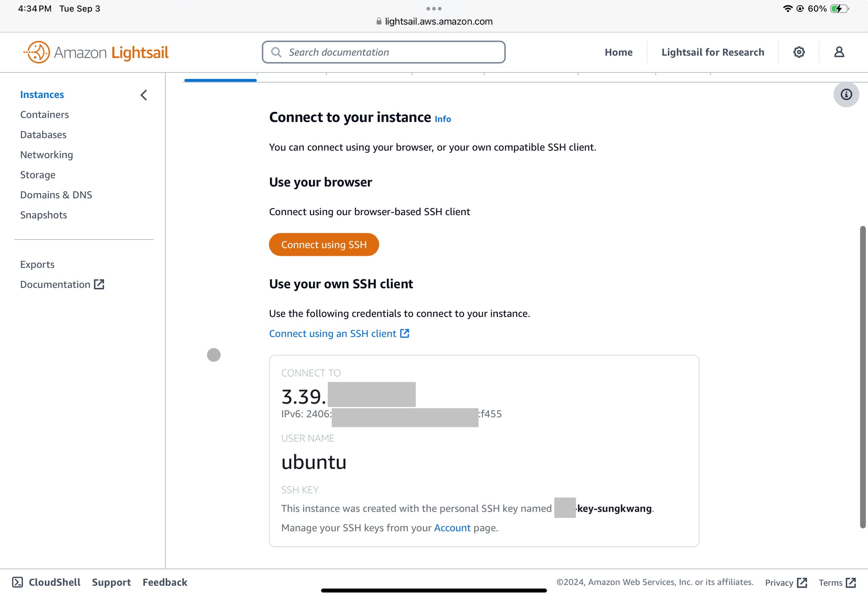The width and height of the screenshot is (868, 598).
Task: Open the info panel circle icon
Action: coord(846,95)
